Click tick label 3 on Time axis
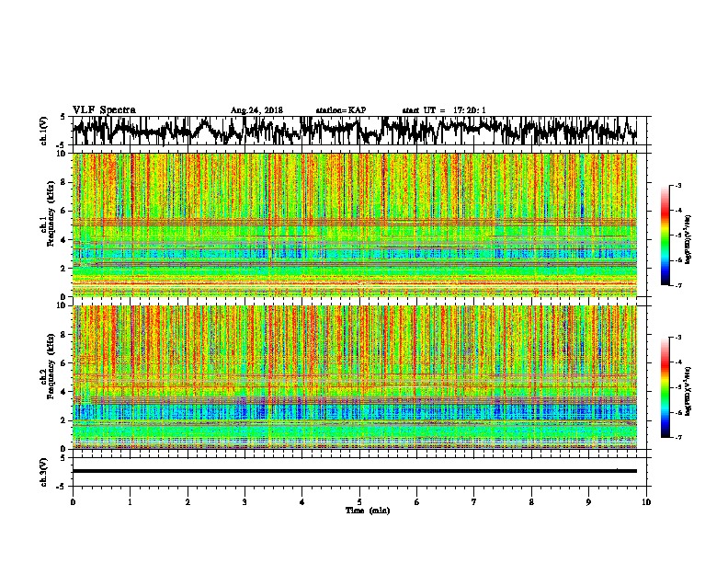This screenshot has width=728, height=563. pos(245,502)
